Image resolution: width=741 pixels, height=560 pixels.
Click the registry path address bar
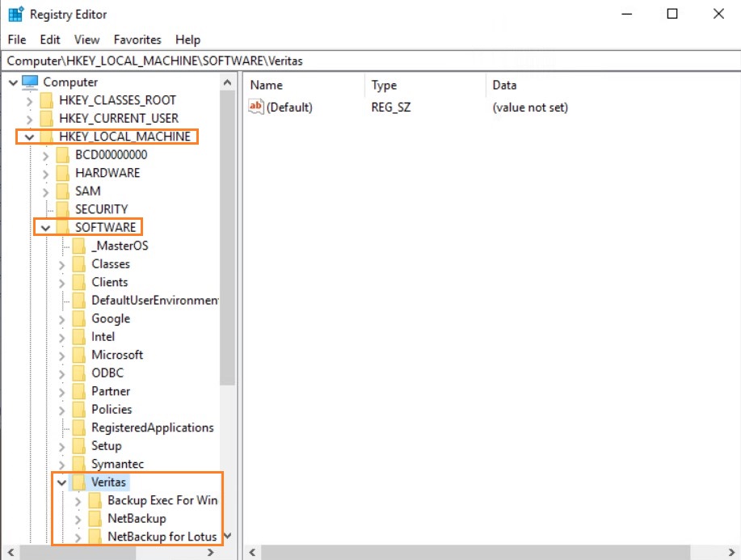click(x=373, y=61)
